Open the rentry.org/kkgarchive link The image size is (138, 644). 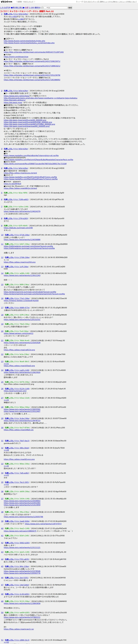(x=16, y=57)
